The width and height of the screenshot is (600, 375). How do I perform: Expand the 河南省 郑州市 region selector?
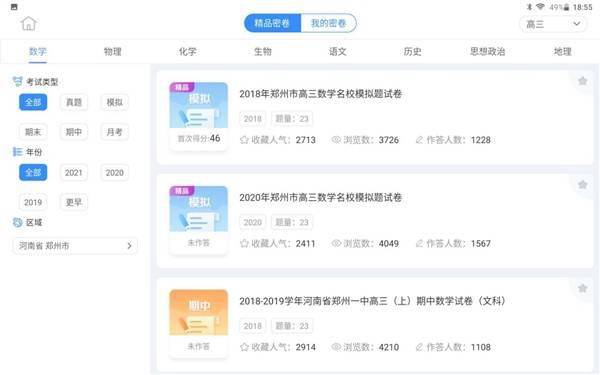pos(75,246)
